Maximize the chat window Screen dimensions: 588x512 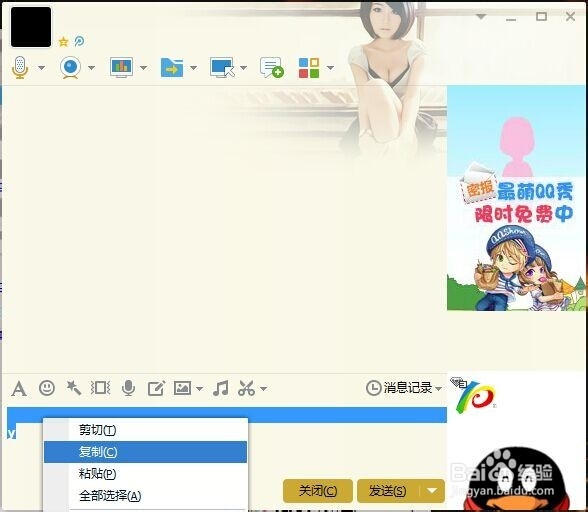click(541, 17)
